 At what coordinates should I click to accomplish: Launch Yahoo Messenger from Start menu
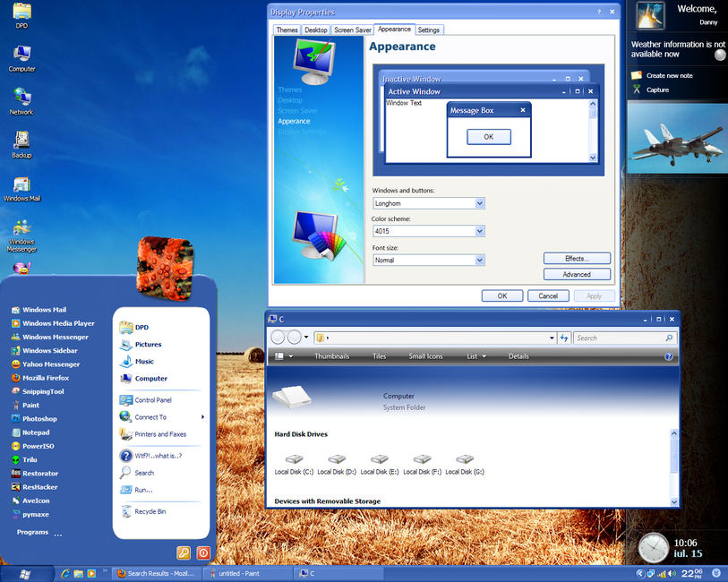[46, 364]
